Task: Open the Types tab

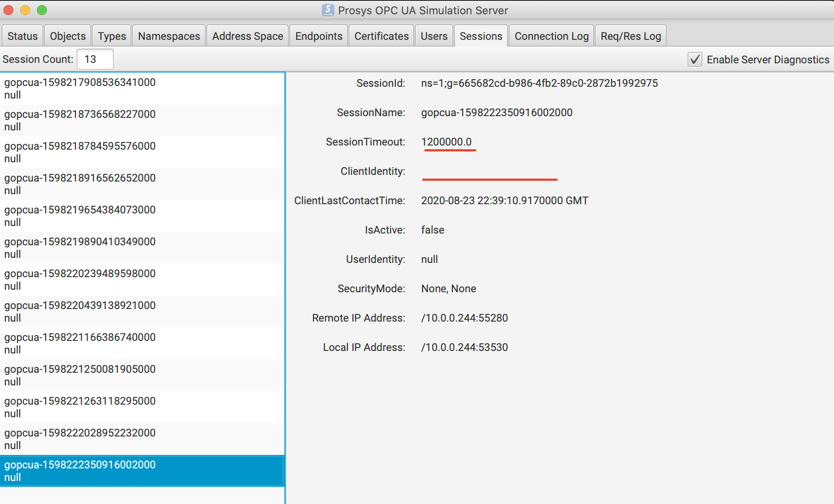Action: coord(112,36)
